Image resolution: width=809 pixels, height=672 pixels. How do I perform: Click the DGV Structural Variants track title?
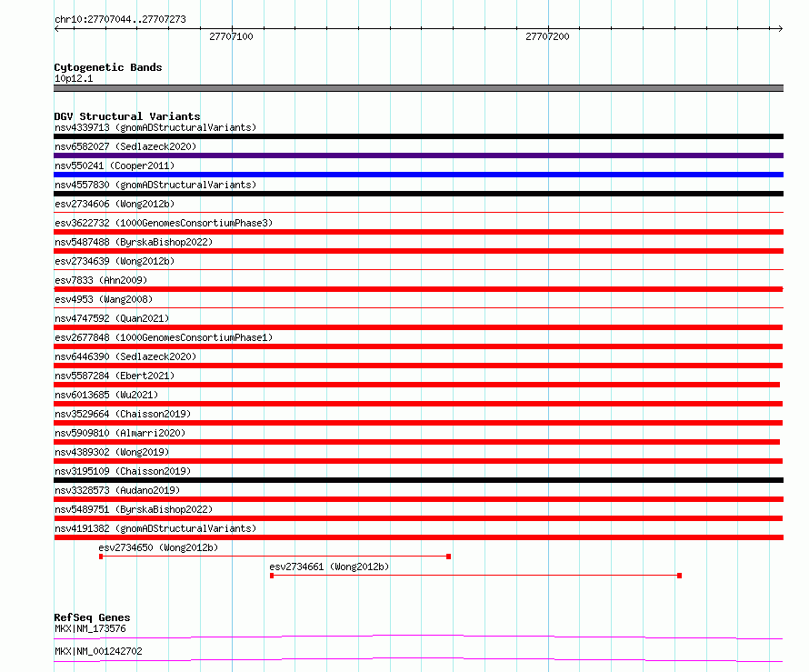point(127,116)
